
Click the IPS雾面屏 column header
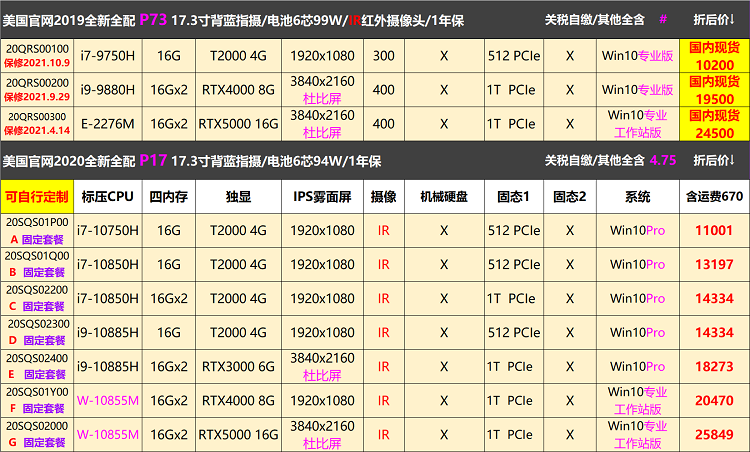click(x=322, y=197)
